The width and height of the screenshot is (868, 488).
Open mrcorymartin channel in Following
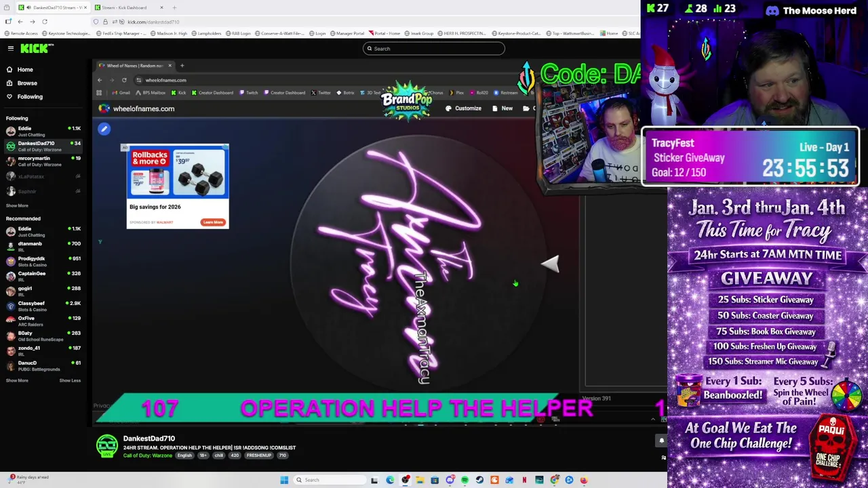(x=43, y=161)
